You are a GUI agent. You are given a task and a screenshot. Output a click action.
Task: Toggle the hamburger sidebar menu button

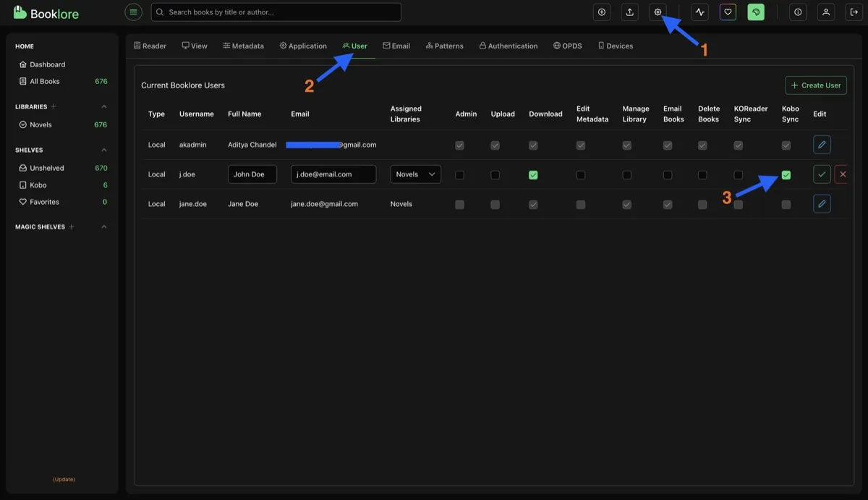point(133,12)
